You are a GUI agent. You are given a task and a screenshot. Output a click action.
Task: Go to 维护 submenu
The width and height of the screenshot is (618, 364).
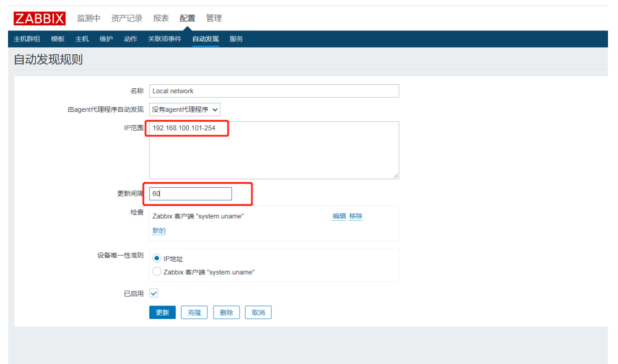(x=106, y=39)
